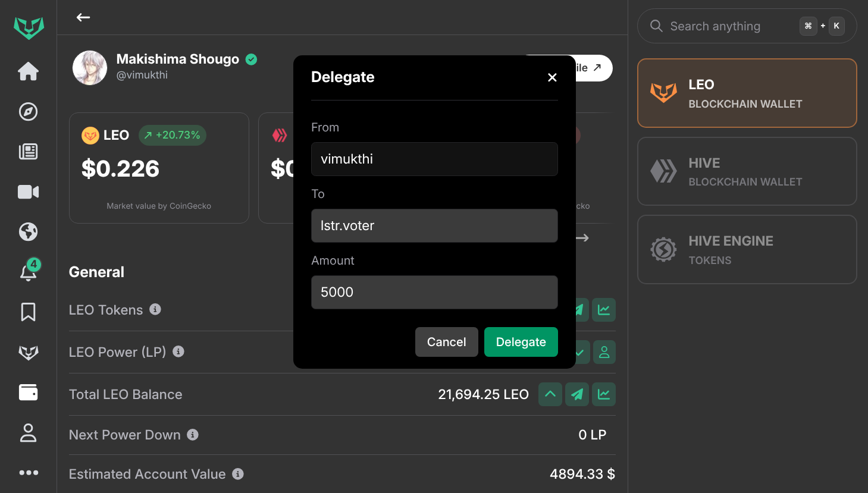Click the Search anything box
The width and height of the screenshot is (868, 493).
[747, 26]
